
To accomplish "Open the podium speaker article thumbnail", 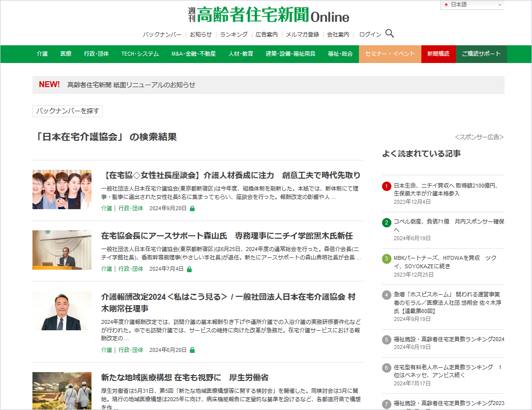I will (x=62, y=250).
